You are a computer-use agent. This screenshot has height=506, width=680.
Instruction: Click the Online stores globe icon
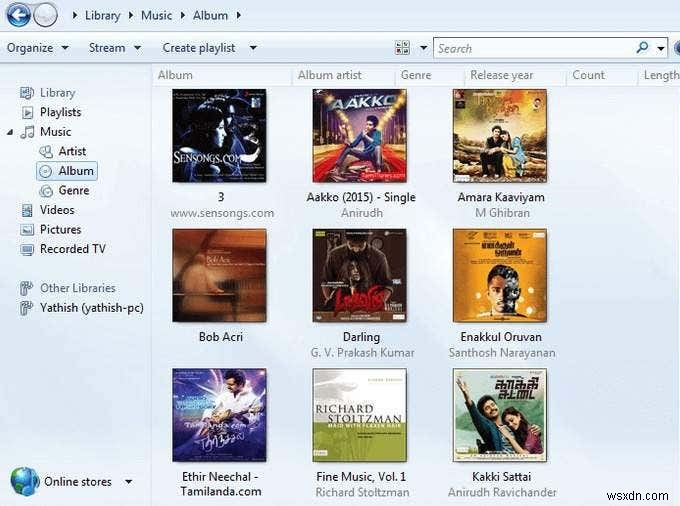pyautogui.click(x=25, y=481)
